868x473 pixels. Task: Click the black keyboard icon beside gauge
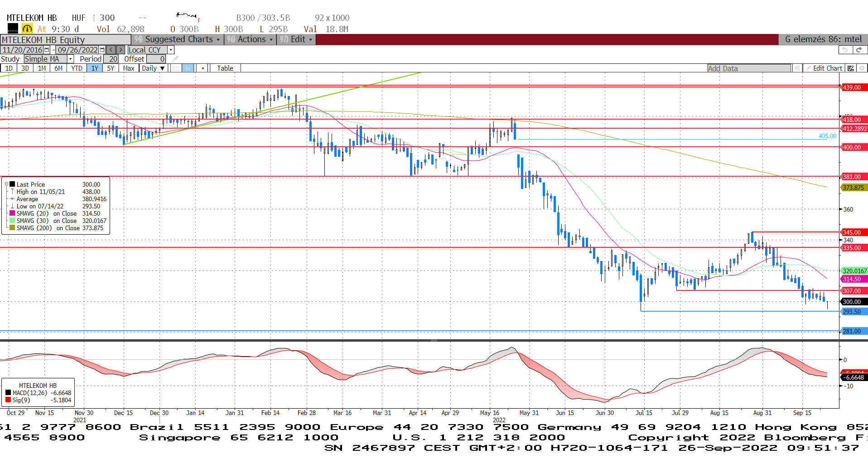point(13,29)
